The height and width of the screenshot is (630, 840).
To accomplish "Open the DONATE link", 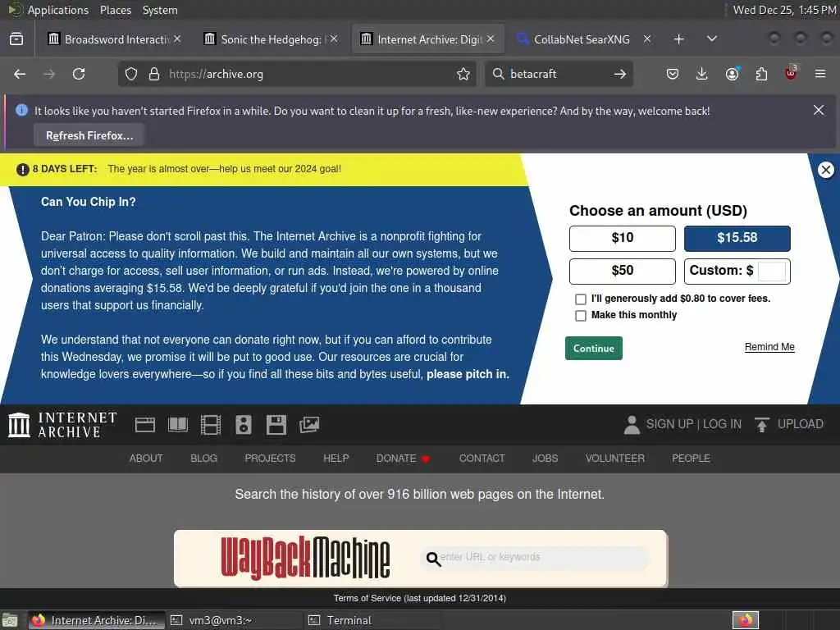I will [403, 459].
